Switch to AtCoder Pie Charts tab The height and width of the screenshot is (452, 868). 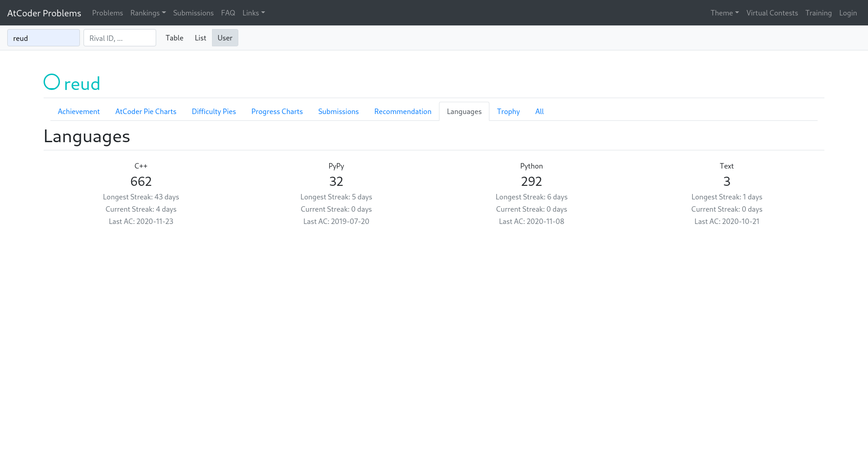(x=146, y=111)
